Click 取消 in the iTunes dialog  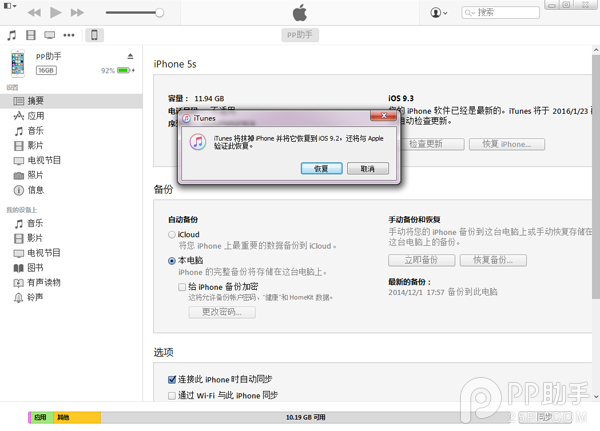368,168
